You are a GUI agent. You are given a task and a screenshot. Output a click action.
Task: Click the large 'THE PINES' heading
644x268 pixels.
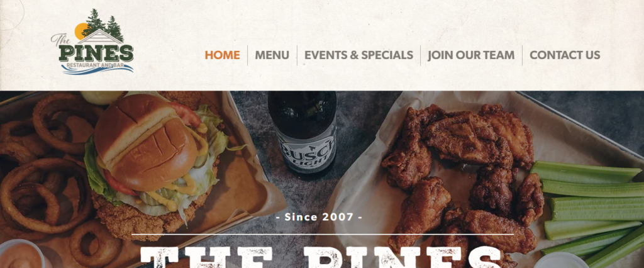click(x=321, y=257)
